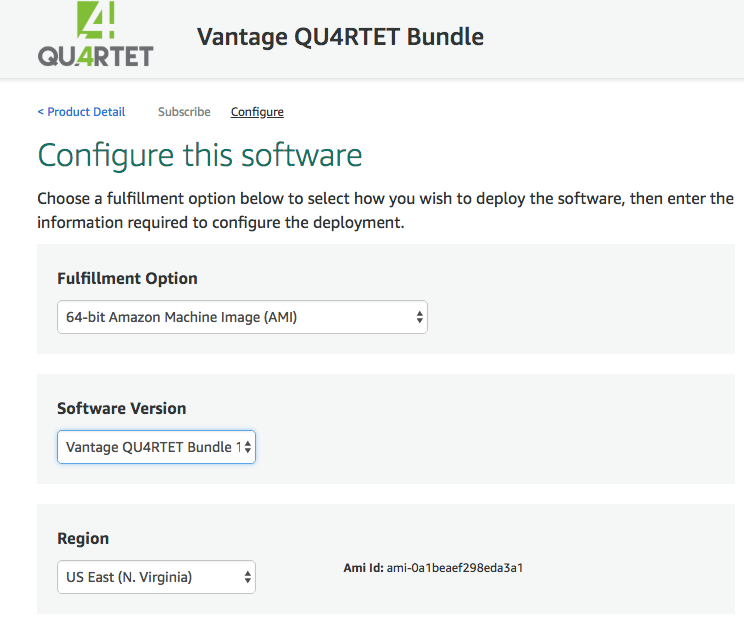
Task: Click the Configure this software heading
Action: pos(200,156)
